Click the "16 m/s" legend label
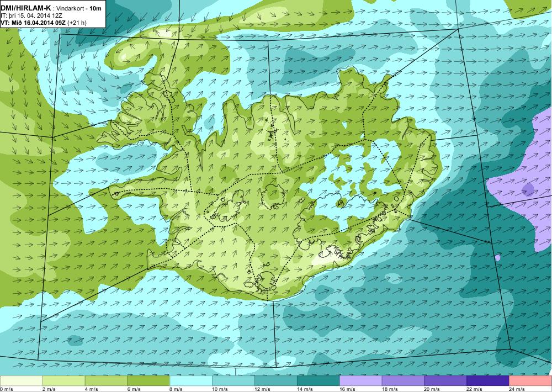 click(x=347, y=389)
